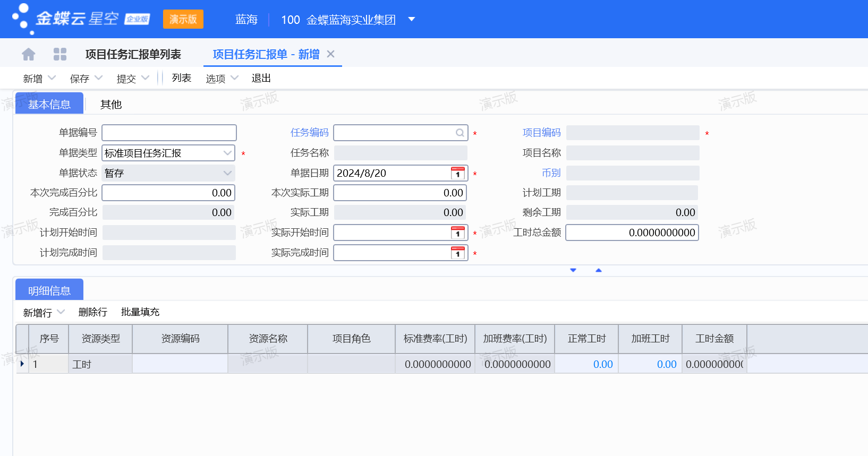This screenshot has width=868, height=456.
Task: Switch to 项目任务汇报单列表 tab
Action: [x=133, y=54]
